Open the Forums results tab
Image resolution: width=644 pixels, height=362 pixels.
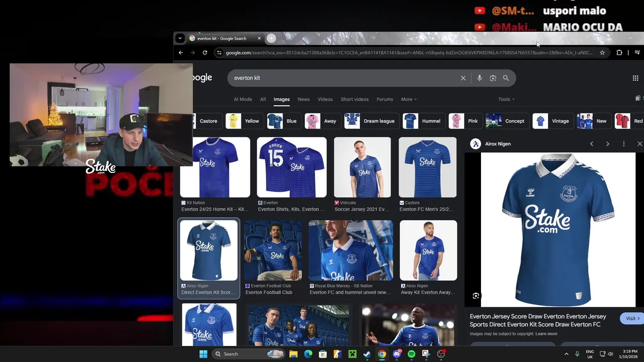tap(385, 99)
